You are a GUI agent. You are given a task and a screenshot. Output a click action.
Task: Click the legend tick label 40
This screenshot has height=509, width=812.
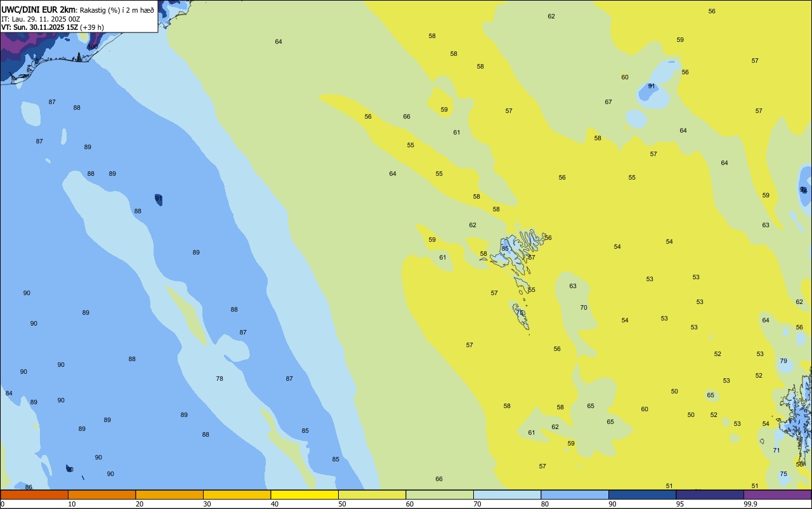[275, 504]
